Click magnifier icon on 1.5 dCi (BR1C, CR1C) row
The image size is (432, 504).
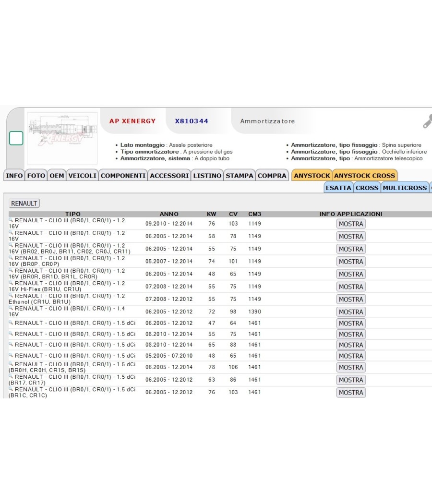11,389
